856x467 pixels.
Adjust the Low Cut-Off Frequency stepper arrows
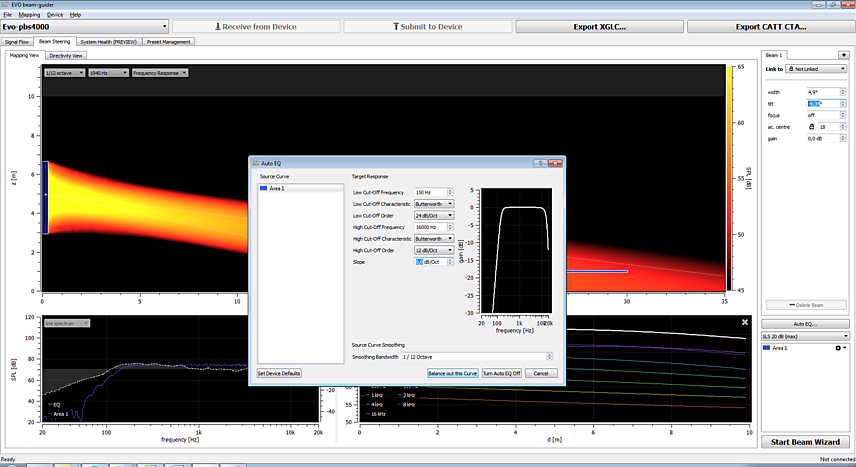(450, 192)
